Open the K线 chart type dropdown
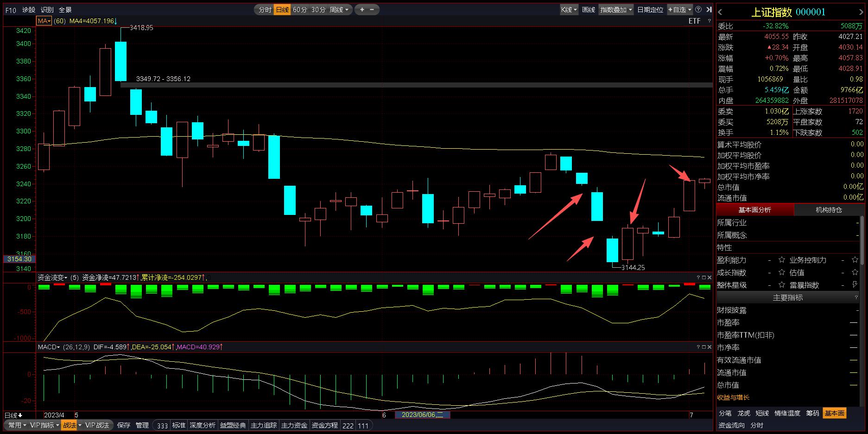 (569, 9)
